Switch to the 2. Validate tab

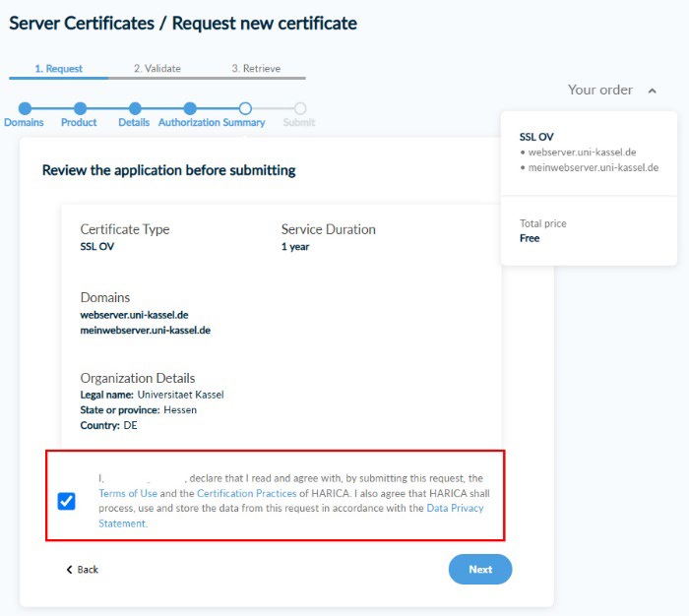(157, 69)
